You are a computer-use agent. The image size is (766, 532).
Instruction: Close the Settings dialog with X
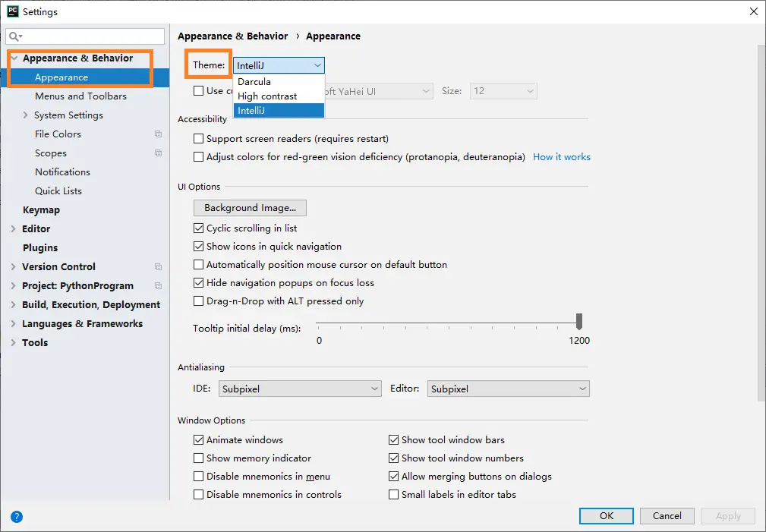click(754, 11)
